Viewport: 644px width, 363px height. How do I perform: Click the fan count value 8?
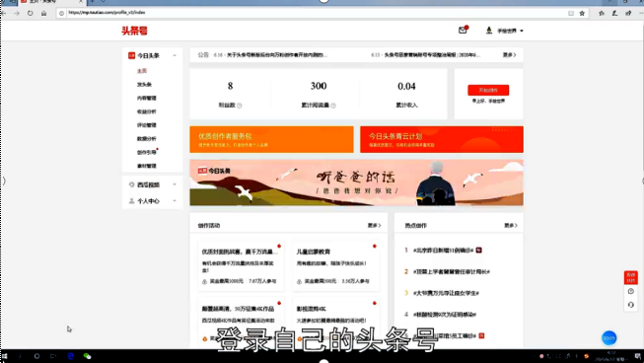click(230, 86)
